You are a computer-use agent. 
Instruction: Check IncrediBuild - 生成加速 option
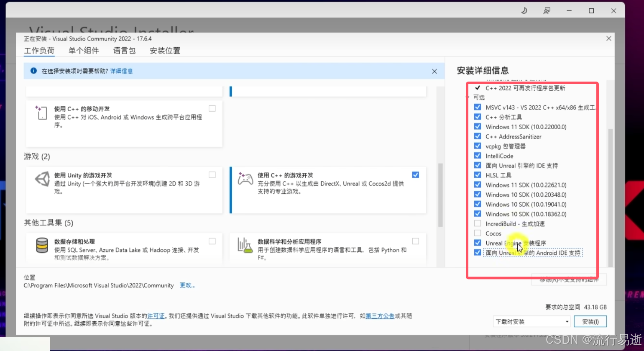tap(478, 223)
